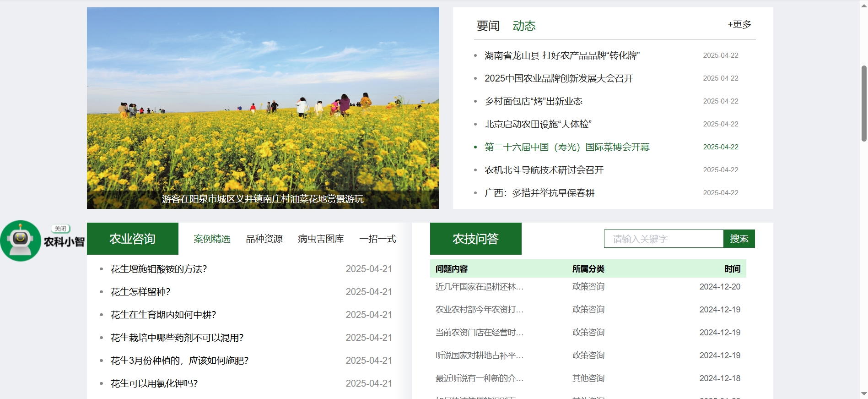Click the 案例精选 tab
This screenshot has width=868, height=399.
tap(212, 239)
